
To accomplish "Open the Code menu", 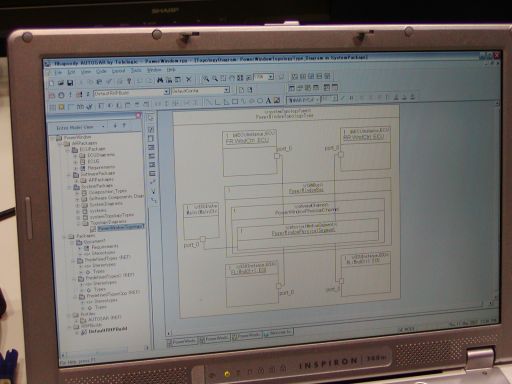I will coord(101,71).
